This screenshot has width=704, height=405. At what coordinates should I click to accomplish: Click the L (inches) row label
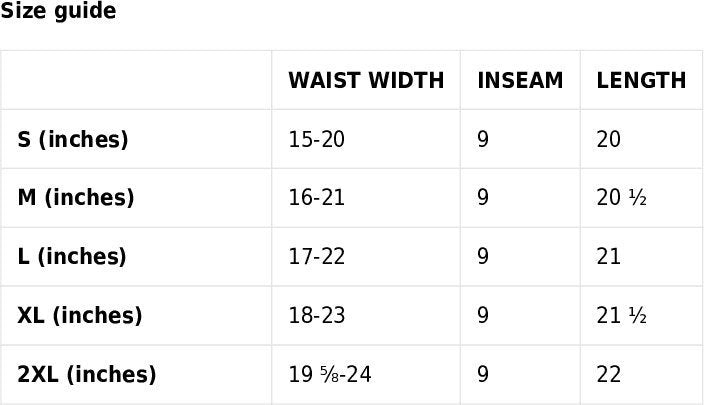pyautogui.click(x=72, y=257)
